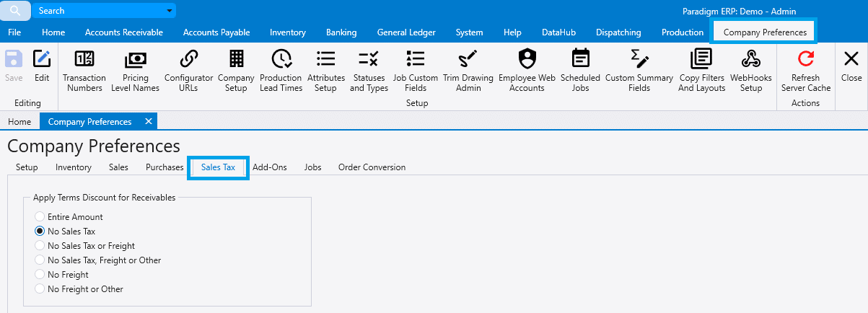This screenshot has width=868, height=313.
Task: Open the Help menu
Action: coord(512,32)
